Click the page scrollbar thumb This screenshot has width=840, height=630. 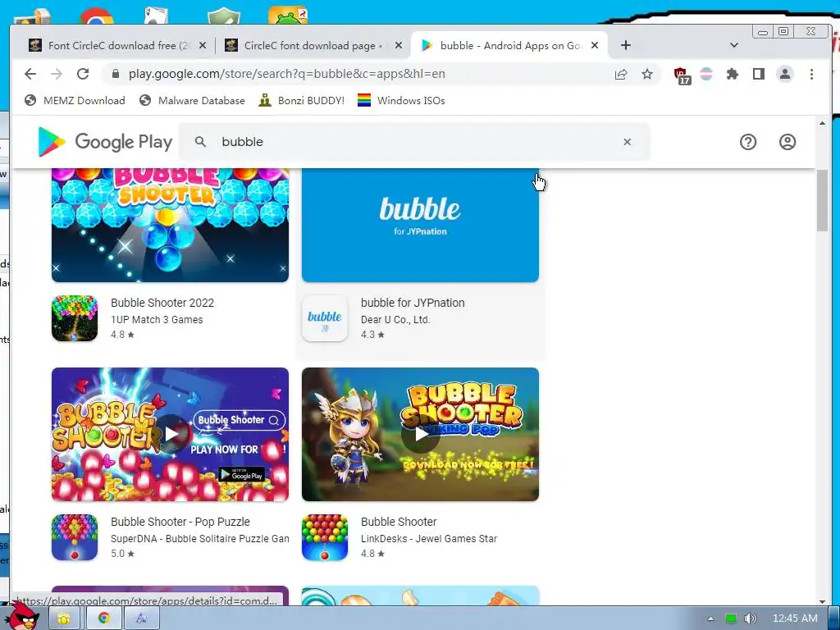click(x=822, y=200)
